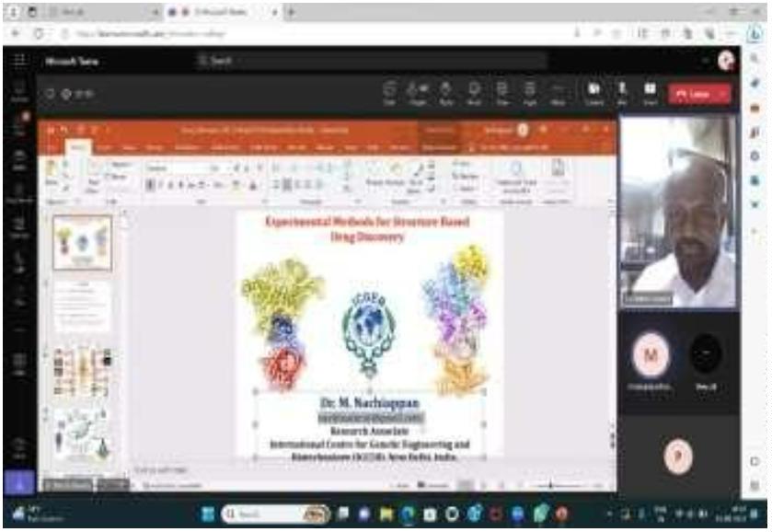The width and height of the screenshot is (772, 532).
Task: Open the More actions menu
Action: (559, 94)
